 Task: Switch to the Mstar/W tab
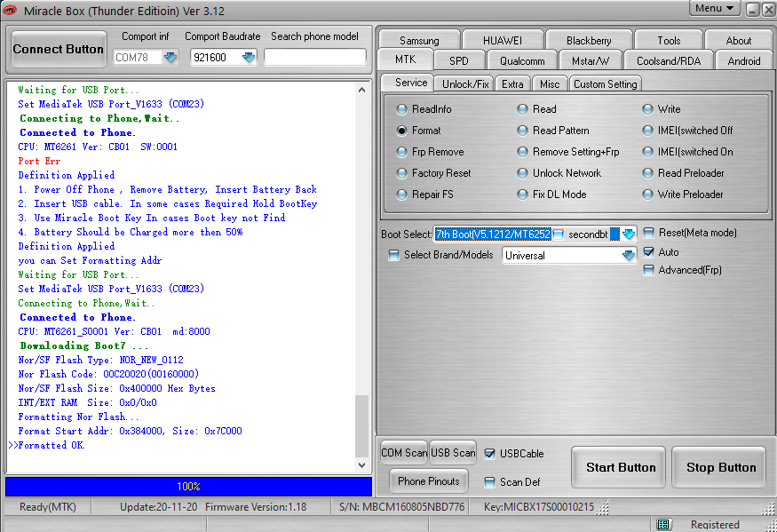(591, 61)
